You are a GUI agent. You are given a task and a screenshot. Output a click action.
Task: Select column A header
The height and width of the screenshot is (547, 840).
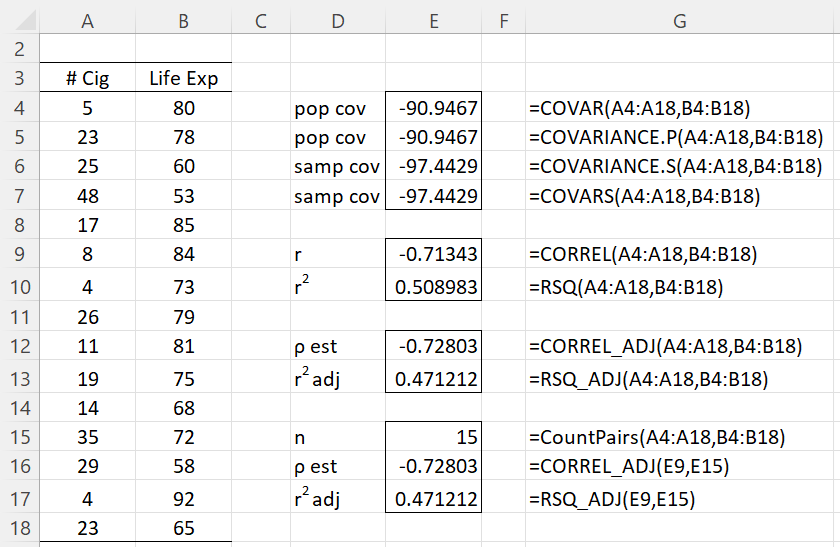[x=87, y=21]
